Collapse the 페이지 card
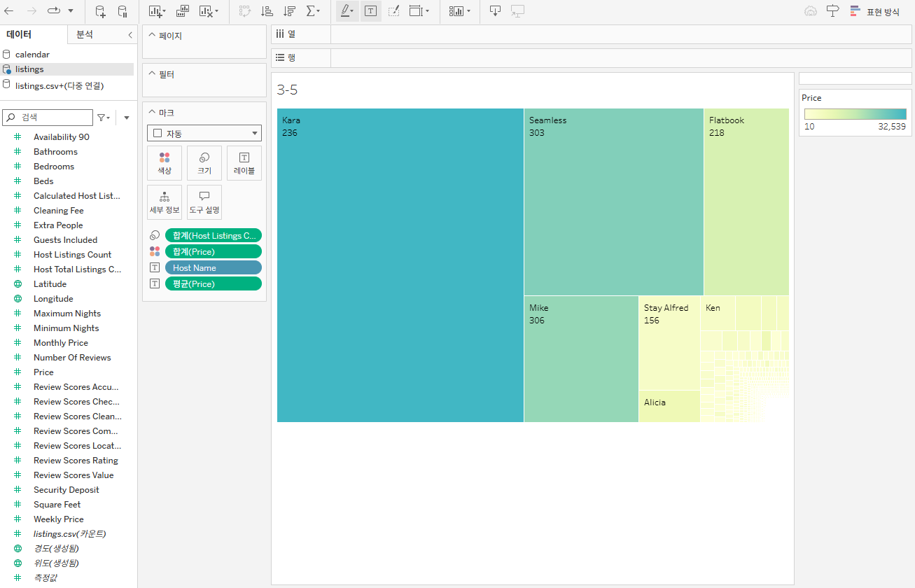The image size is (915, 588). coord(152,36)
